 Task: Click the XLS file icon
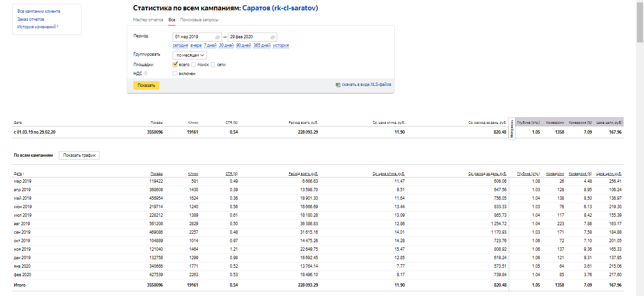[338, 85]
